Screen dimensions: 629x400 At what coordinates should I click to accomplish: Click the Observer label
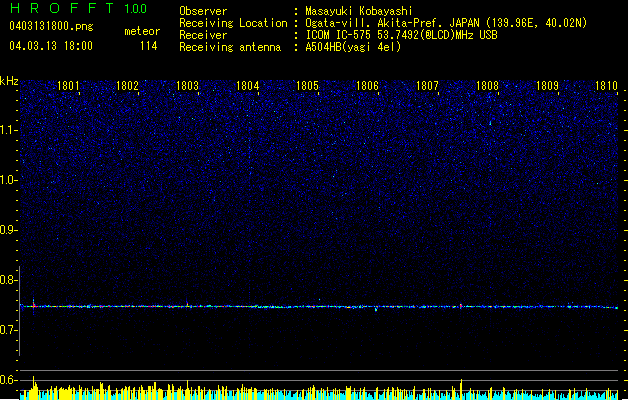click(x=203, y=11)
